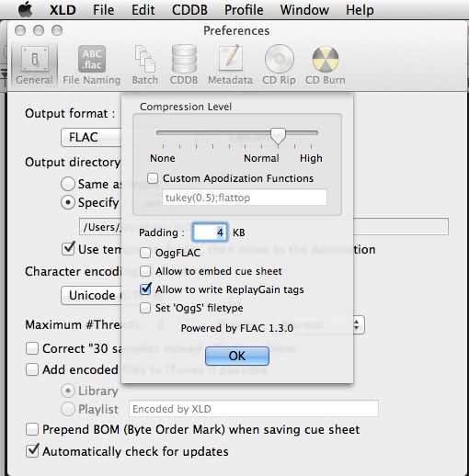The width and height of the screenshot is (469, 476).
Task: Enable Add encoded files to iTunes
Action: tap(32, 369)
